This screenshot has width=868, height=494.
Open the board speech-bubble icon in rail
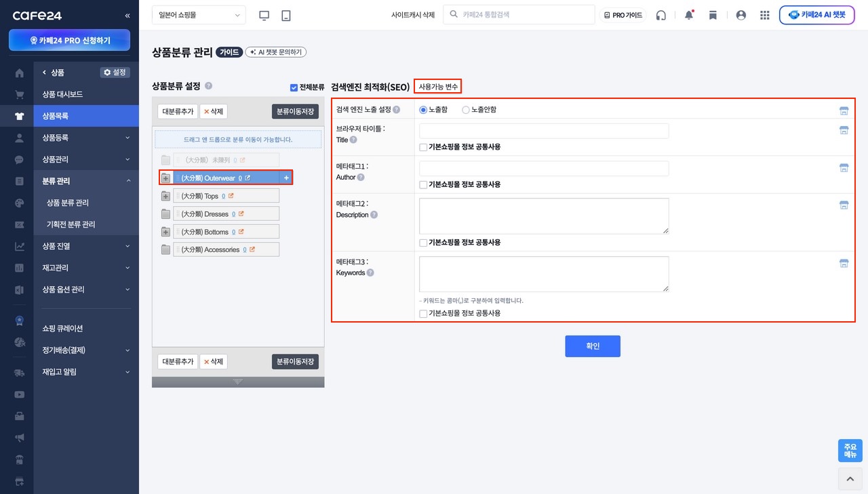pyautogui.click(x=19, y=160)
